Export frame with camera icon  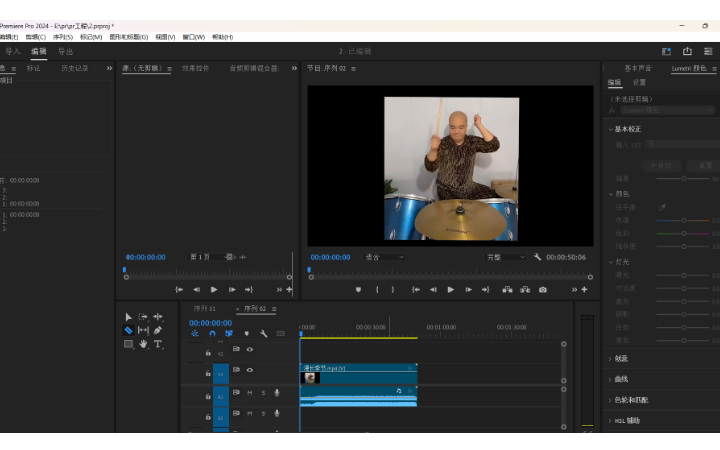click(543, 290)
